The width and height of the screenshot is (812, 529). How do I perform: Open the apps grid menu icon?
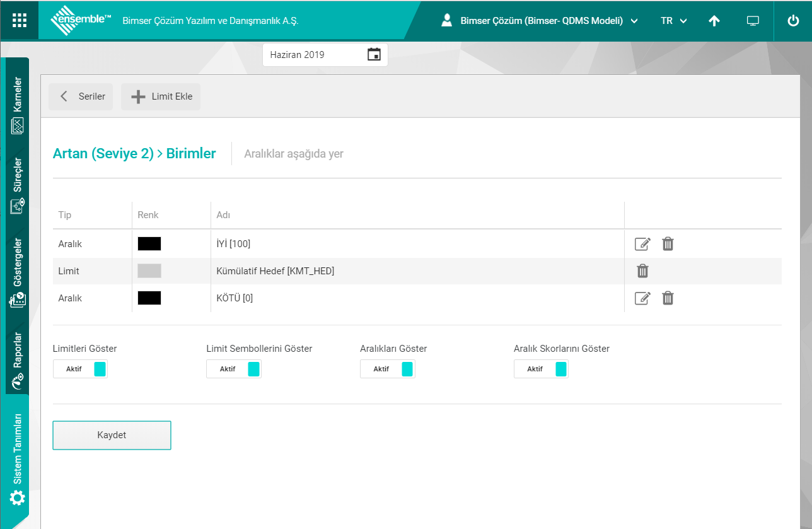[20, 20]
